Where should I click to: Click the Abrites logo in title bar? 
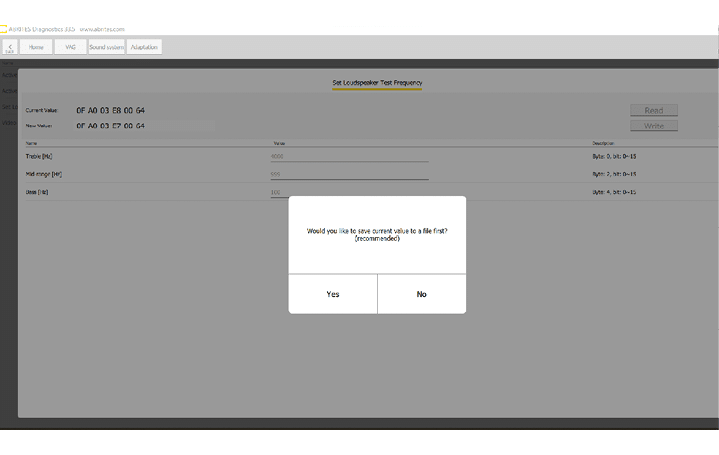(x=4, y=30)
